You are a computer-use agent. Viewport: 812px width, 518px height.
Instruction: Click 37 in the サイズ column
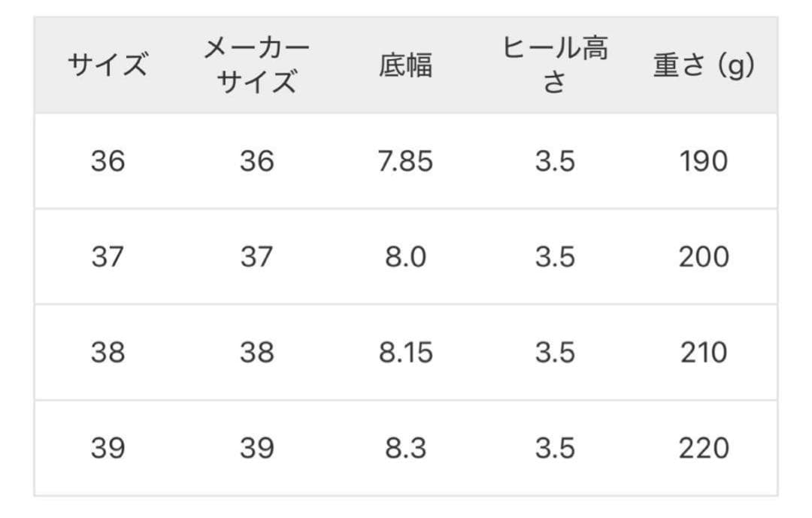click(x=108, y=257)
